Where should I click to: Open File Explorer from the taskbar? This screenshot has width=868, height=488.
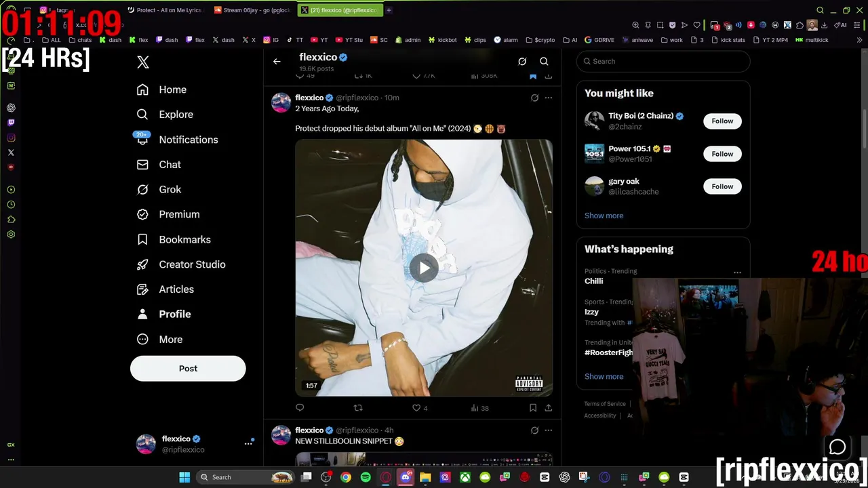tap(425, 477)
